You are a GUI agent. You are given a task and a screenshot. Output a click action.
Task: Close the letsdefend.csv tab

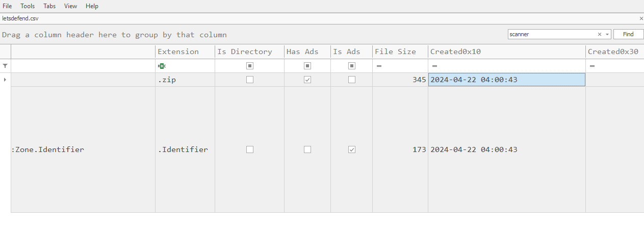pos(641,18)
